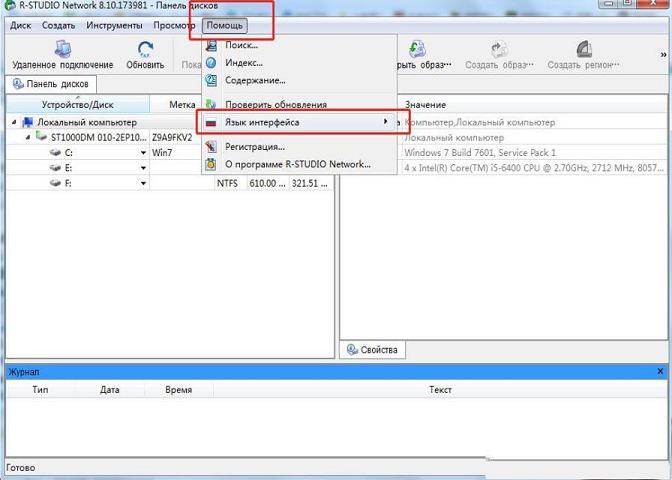Open the dropdown arrow next to drive F:
Image resolution: width=672 pixels, height=480 pixels.
(x=144, y=184)
